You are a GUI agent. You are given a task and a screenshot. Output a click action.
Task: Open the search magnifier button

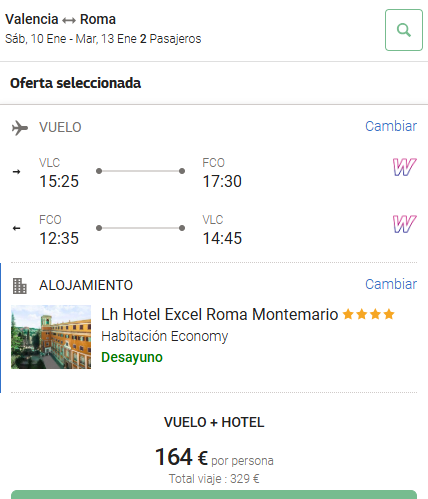click(x=404, y=30)
